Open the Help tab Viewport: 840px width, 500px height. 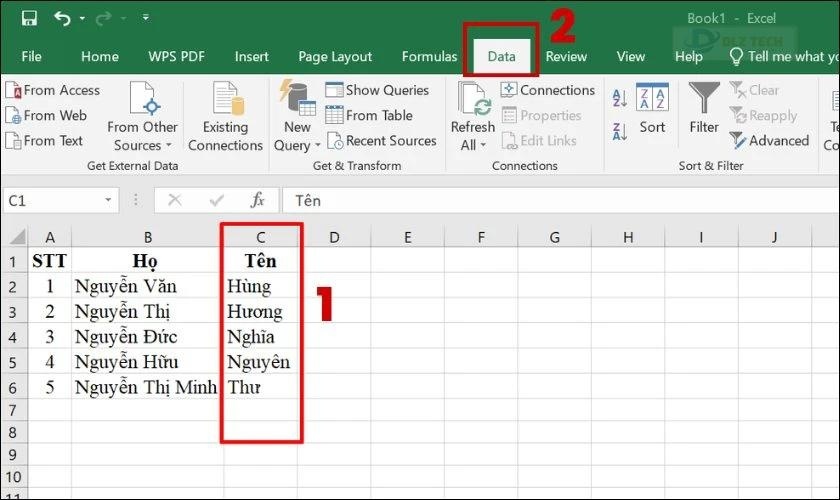(688, 56)
